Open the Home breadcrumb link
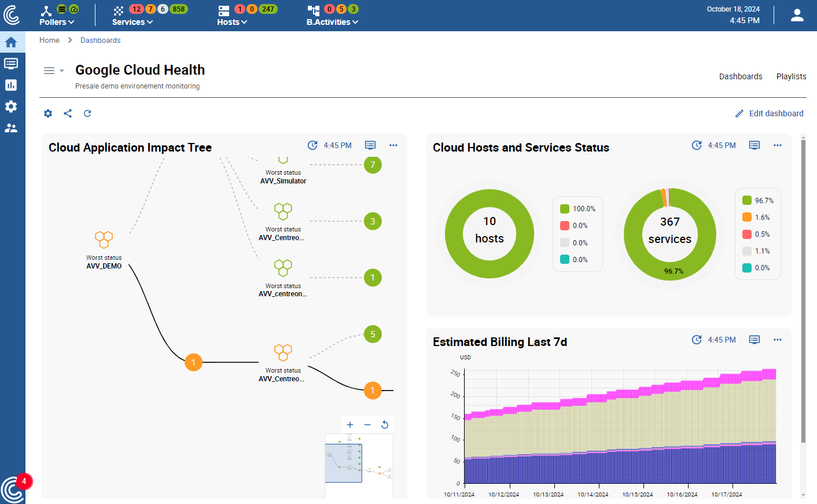Screen dimensions: 817x504 click(49, 40)
